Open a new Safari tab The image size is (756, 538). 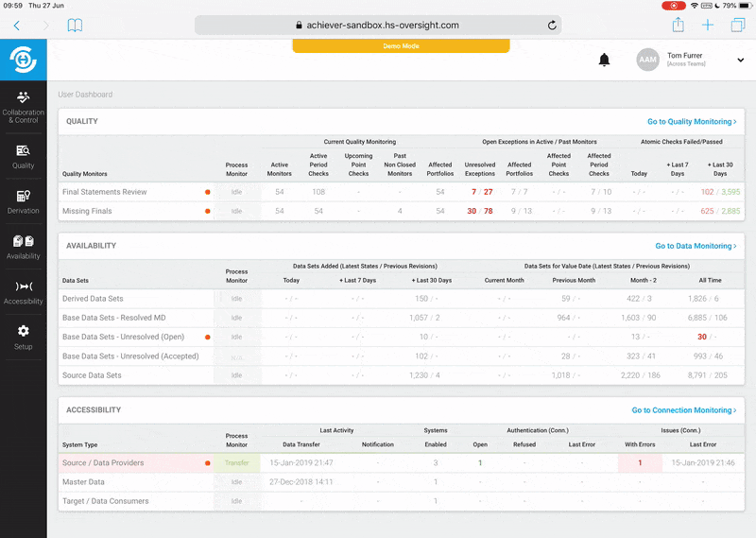[x=708, y=26]
